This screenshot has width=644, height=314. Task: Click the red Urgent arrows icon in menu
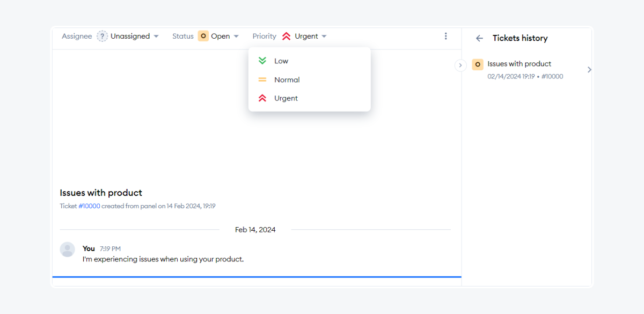click(262, 98)
